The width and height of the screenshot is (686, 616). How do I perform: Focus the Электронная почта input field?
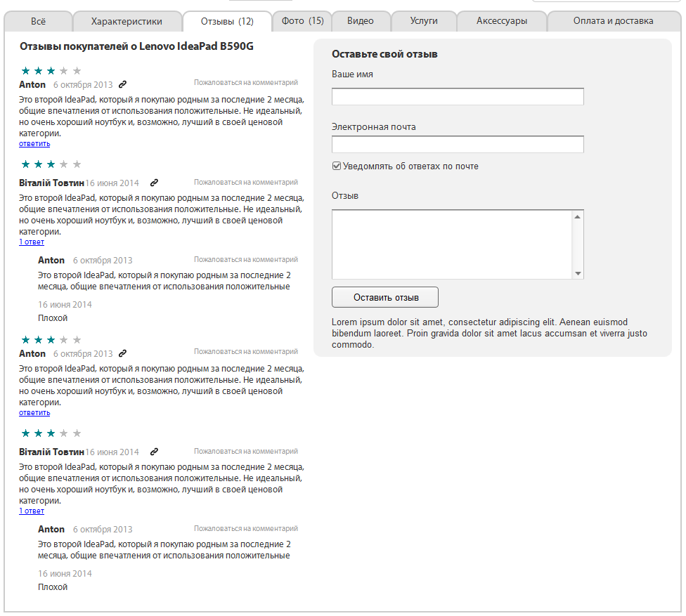[458, 145]
